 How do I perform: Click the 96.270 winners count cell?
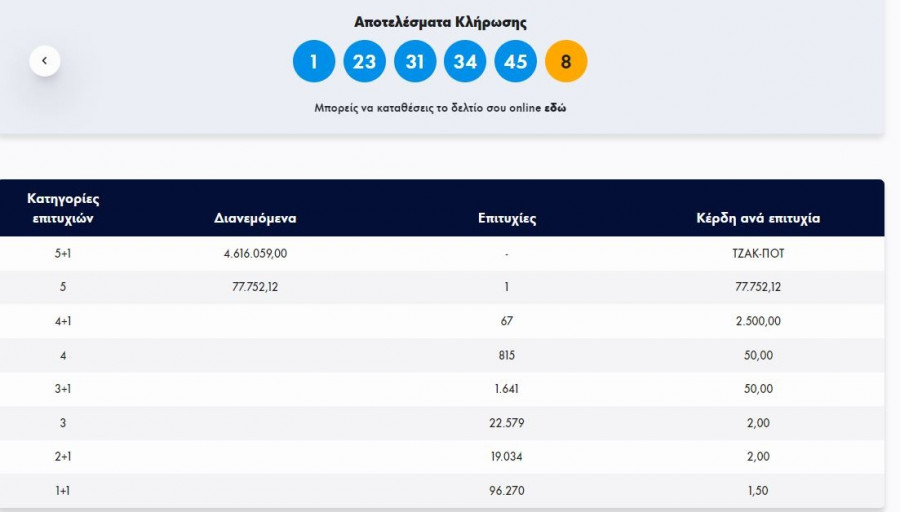coord(507,491)
